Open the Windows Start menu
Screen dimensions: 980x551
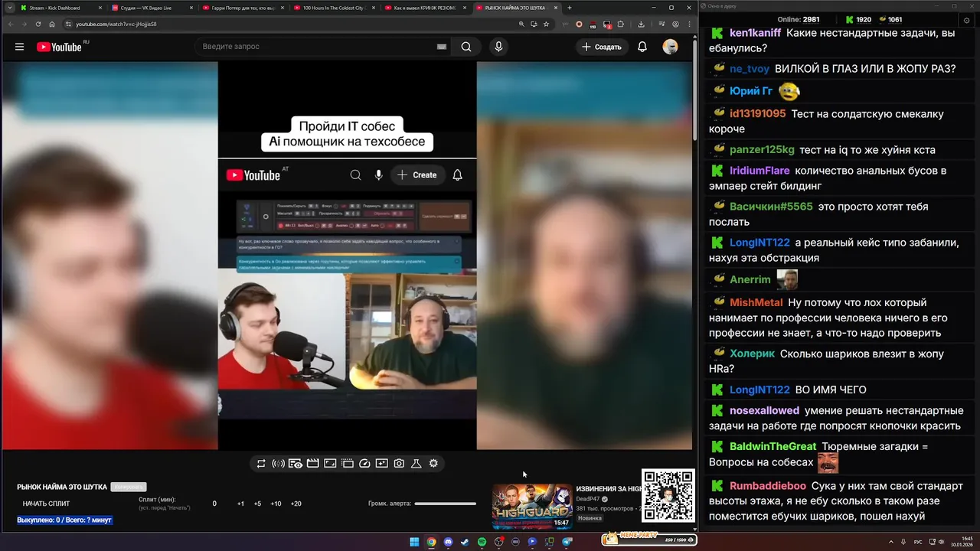click(x=414, y=543)
